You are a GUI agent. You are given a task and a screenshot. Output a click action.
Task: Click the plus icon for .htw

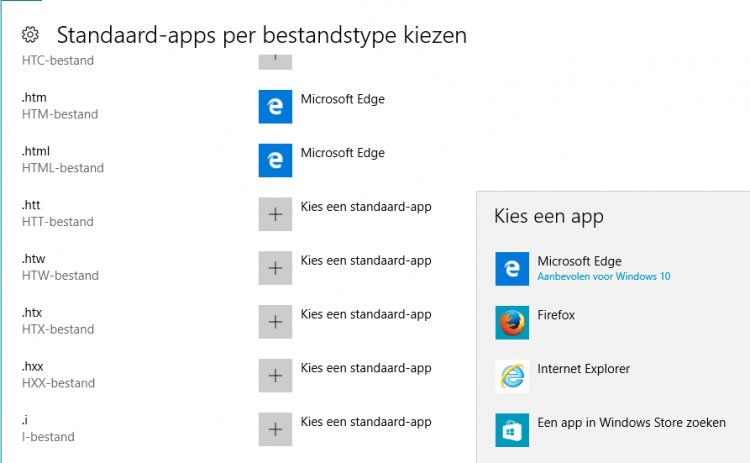point(275,268)
